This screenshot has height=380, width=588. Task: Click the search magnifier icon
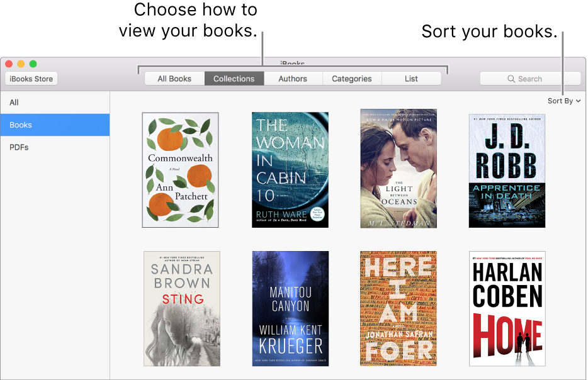[x=511, y=79]
